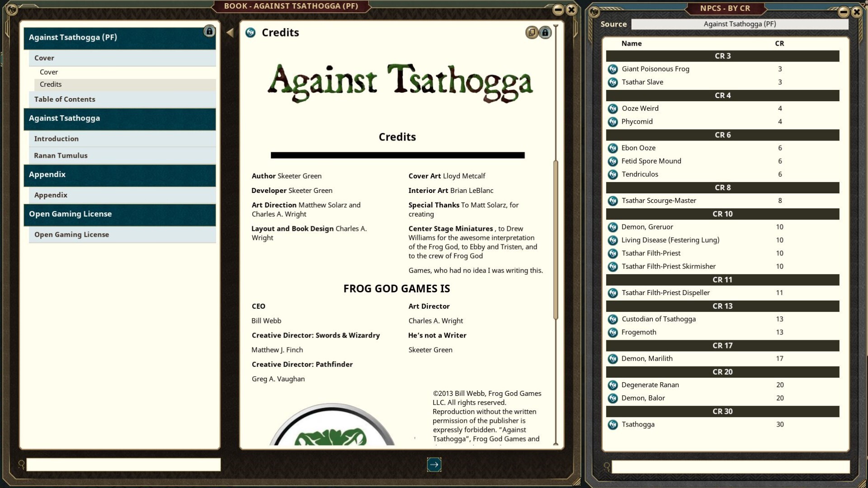Open the Frogemoth NPC link icon
868x488 pixels.
click(x=613, y=333)
